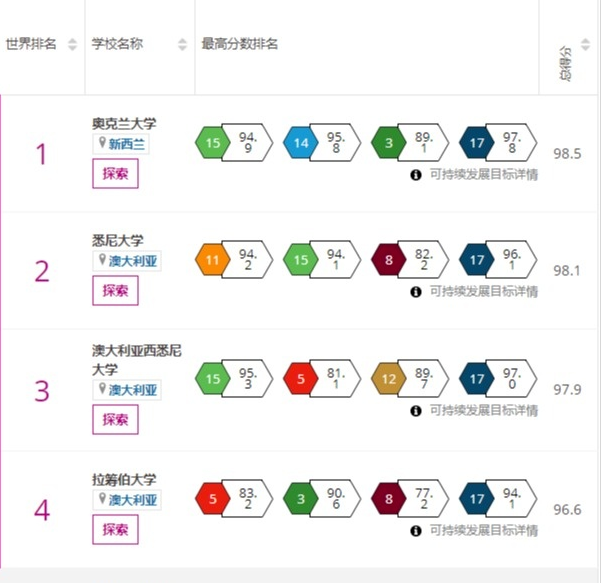The height and width of the screenshot is (583, 601).
Task: Click info icon in Auckland University row
Action: pyautogui.click(x=416, y=175)
